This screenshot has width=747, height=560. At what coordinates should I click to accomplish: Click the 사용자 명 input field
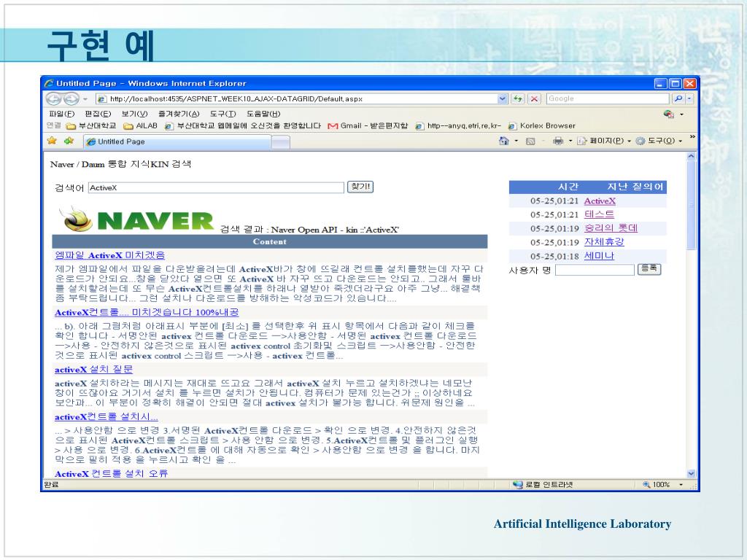[595, 270]
